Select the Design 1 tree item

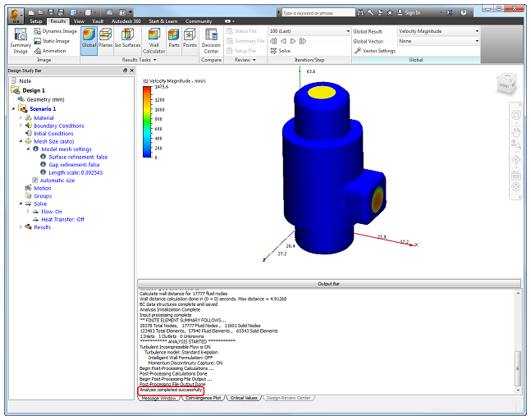pos(34,90)
